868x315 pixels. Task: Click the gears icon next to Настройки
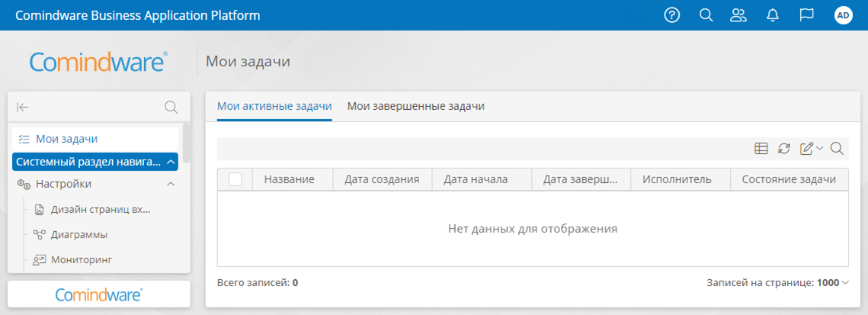pos(24,184)
